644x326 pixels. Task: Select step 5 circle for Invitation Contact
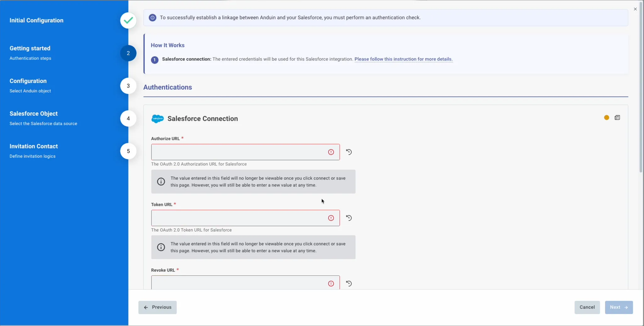coord(128,151)
